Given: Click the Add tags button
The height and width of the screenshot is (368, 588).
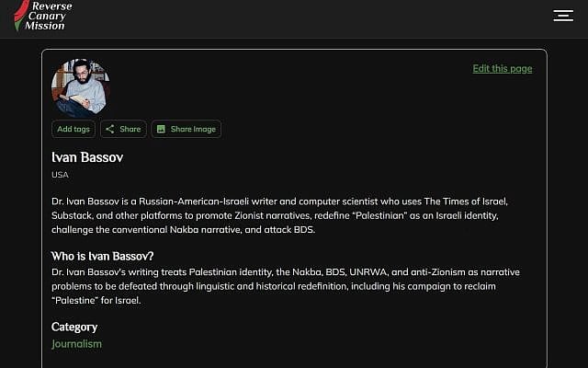Looking at the screenshot, I should (73, 129).
